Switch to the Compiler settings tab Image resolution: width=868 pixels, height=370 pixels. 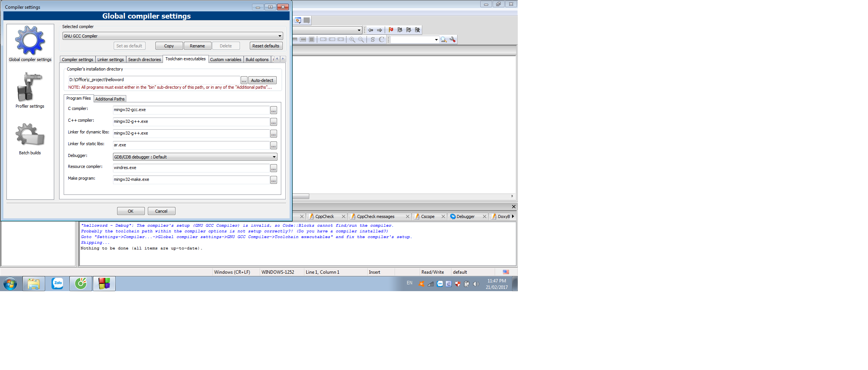(77, 60)
